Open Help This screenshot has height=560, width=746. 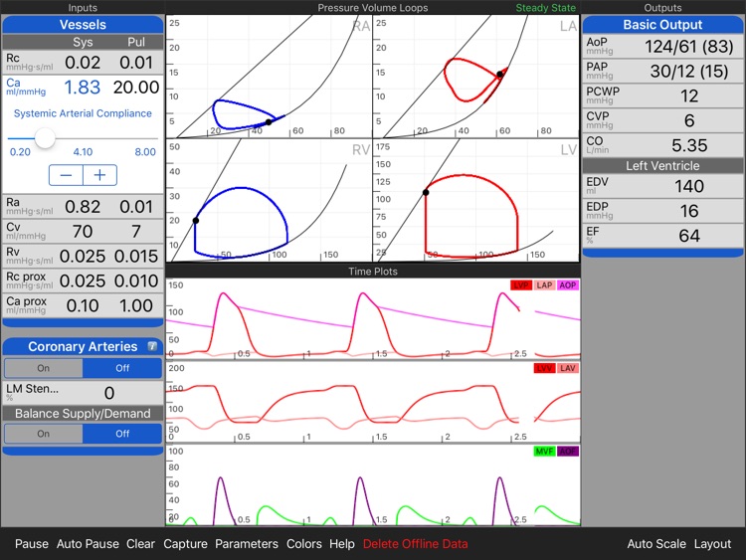point(342,544)
